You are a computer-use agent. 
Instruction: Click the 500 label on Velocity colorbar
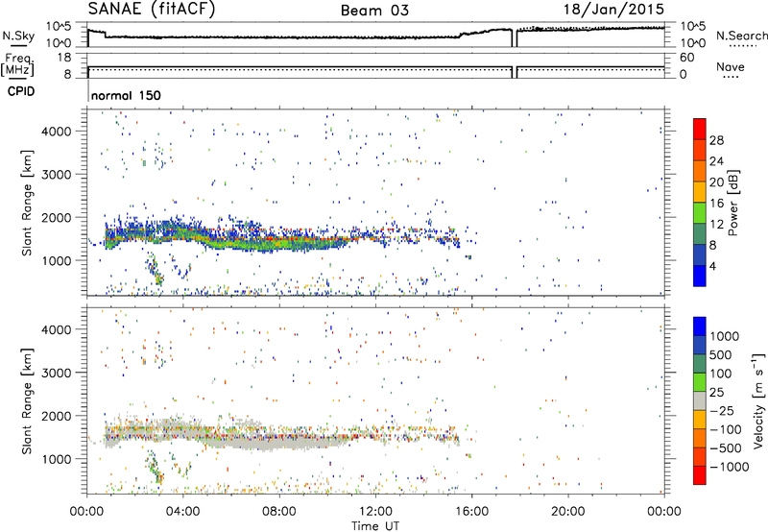tap(721, 354)
